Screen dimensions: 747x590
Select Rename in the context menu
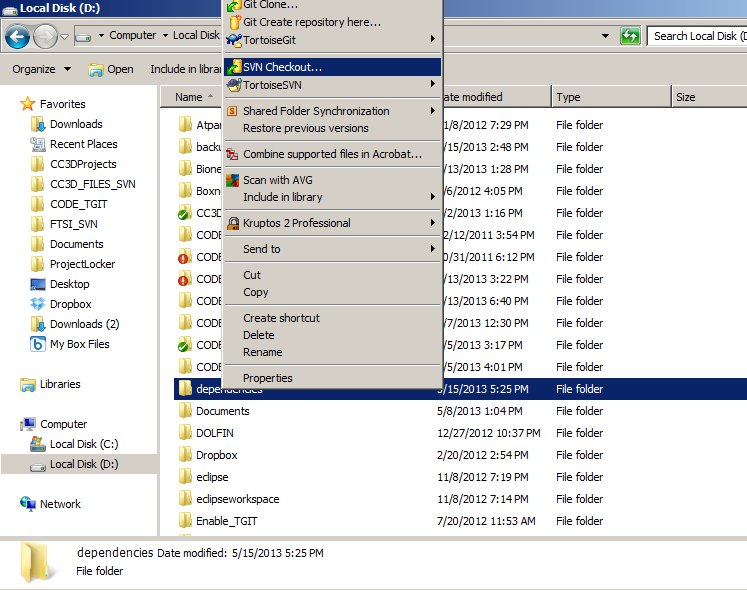(x=262, y=352)
